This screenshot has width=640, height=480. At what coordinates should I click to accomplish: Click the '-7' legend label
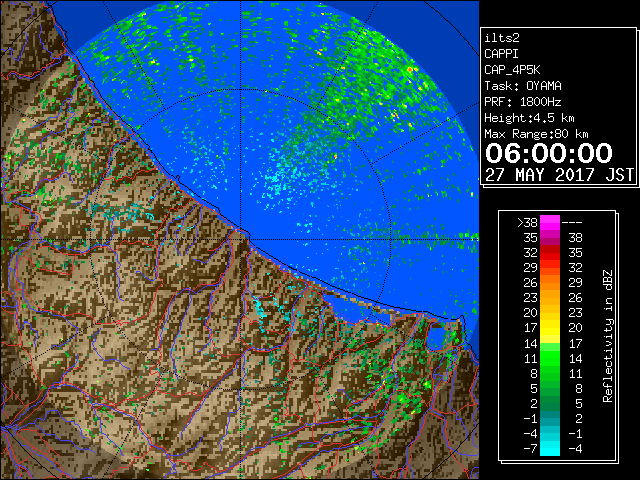(530, 448)
